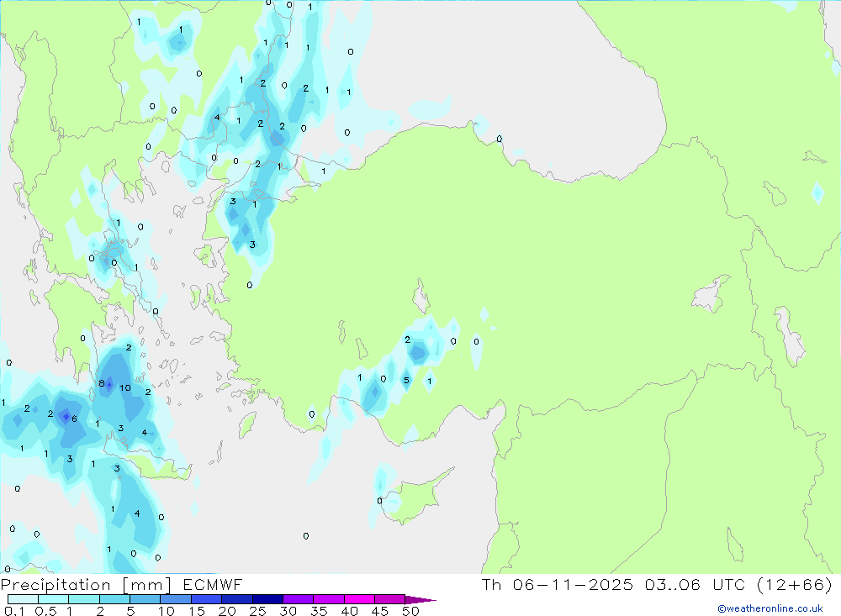Image resolution: width=841 pixels, height=616 pixels.
Task: Select the 2–5 mm legend color swatch
Action: [114, 599]
